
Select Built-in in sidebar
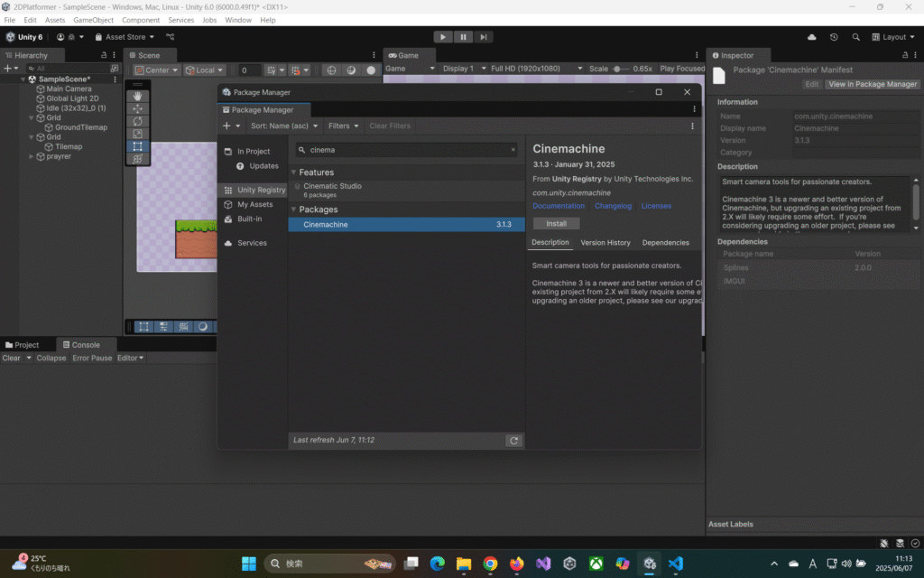(x=253, y=219)
